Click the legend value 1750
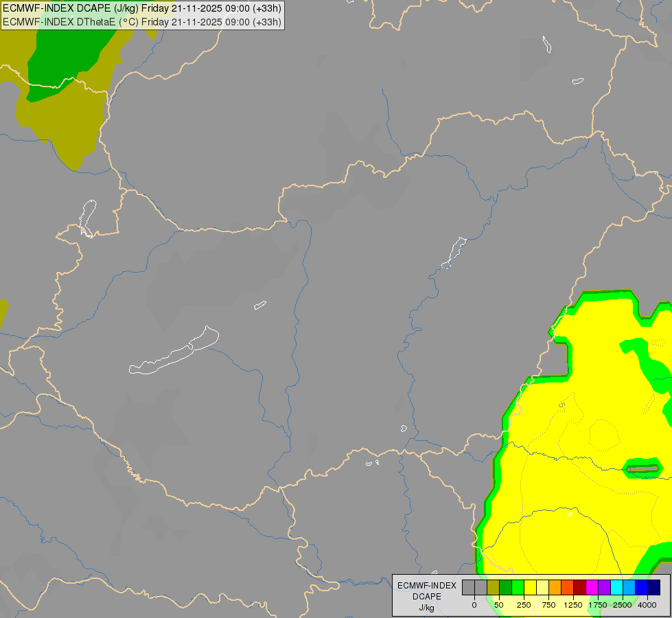Image resolution: width=672 pixels, height=618 pixels. coord(598,605)
